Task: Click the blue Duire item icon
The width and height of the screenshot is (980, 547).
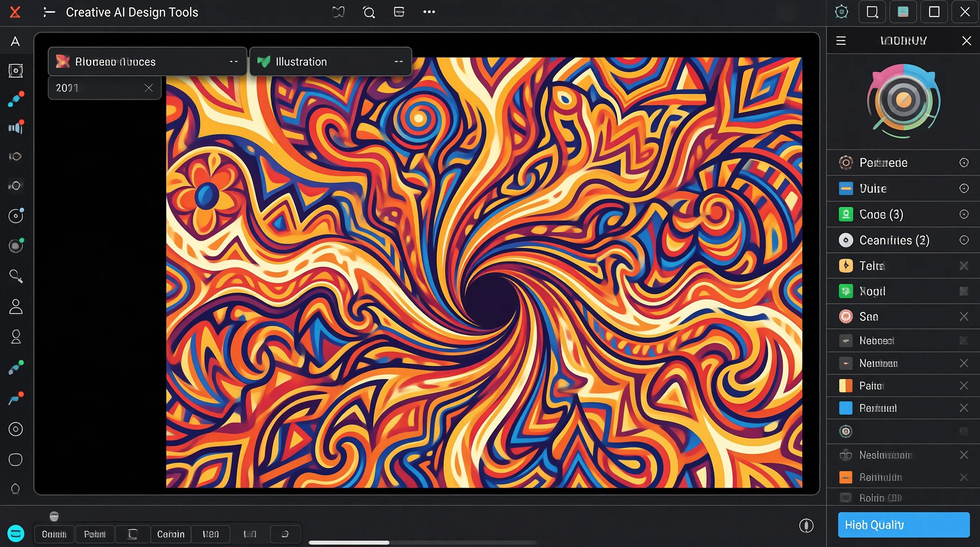Action: [846, 188]
